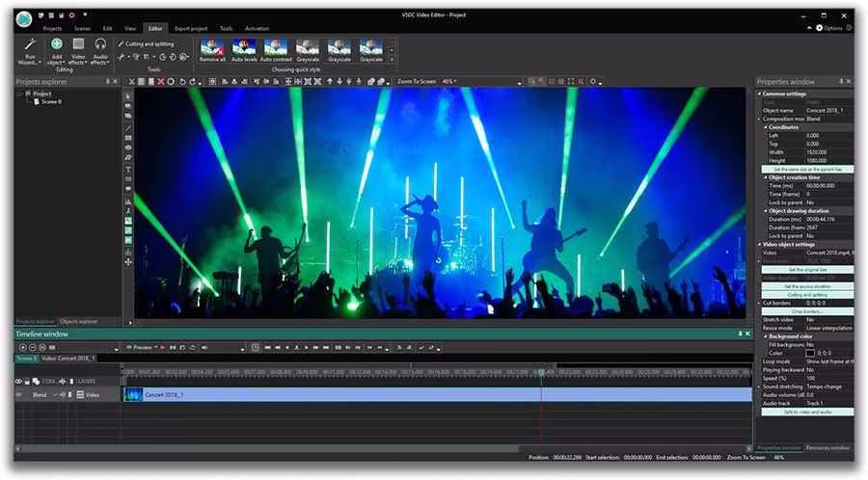Open the background Color swatch
868x480 pixels.
(x=810, y=353)
